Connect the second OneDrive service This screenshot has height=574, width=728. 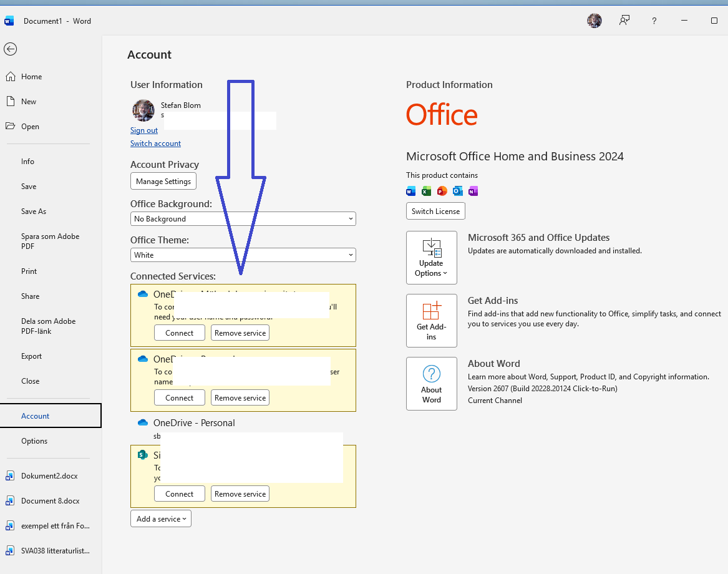point(179,397)
